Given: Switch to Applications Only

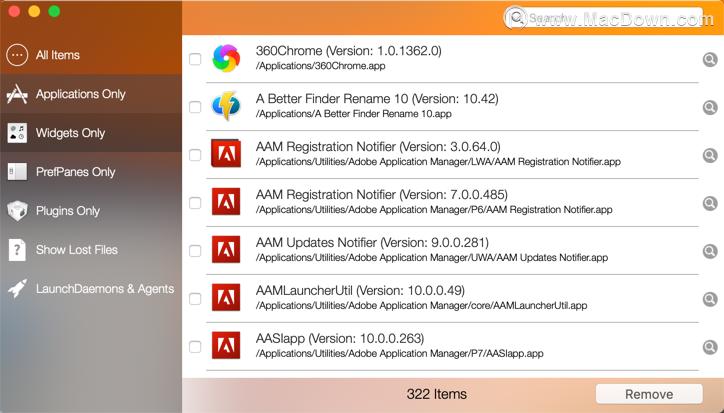Looking at the screenshot, I should [x=91, y=94].
